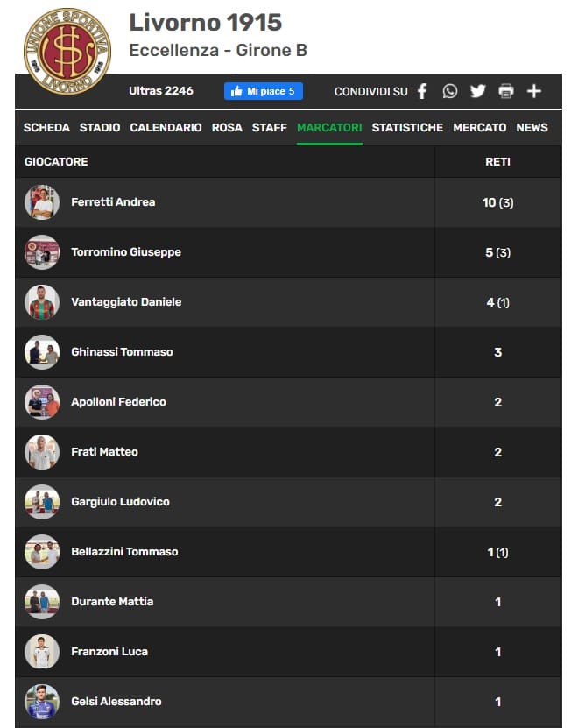Share page on Facebook icon

tap(422, 91)
